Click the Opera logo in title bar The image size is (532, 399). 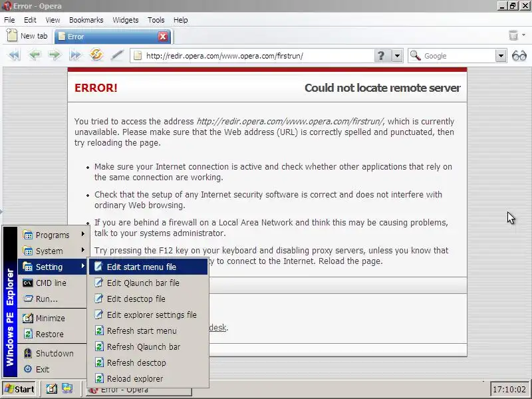(x=6, y=6)
